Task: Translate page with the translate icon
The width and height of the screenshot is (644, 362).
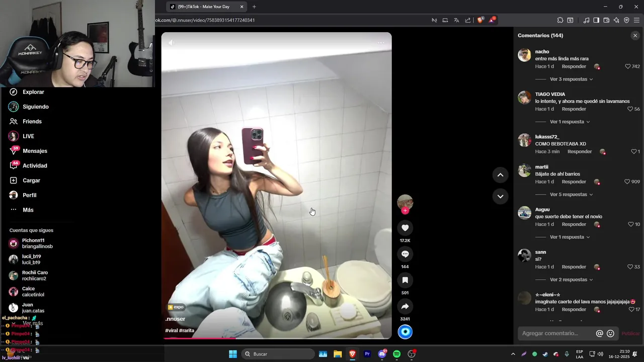Action: coord(456,20)
